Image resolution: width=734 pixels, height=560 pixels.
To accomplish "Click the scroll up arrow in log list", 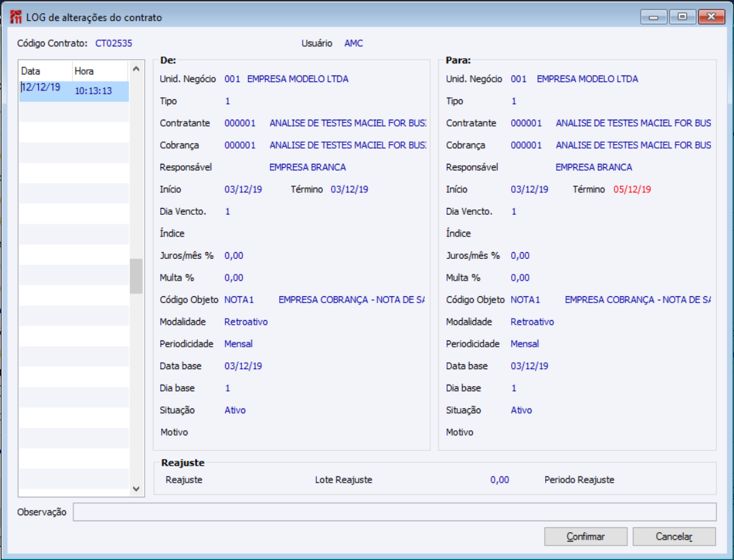I will 136,69.
